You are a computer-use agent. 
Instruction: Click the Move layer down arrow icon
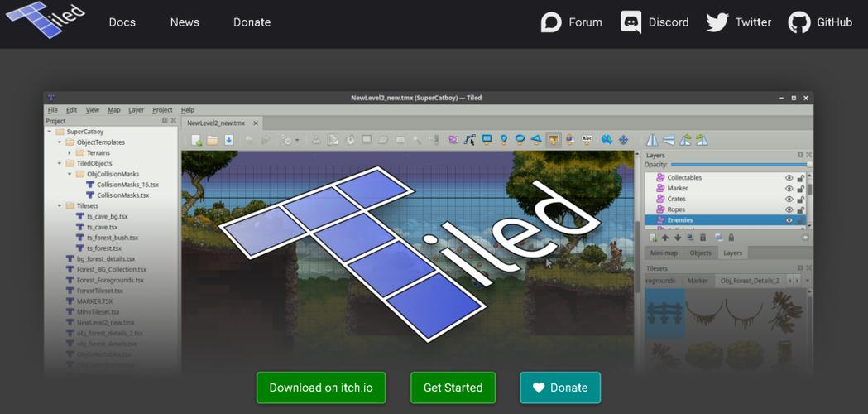[x=678, y=237]
